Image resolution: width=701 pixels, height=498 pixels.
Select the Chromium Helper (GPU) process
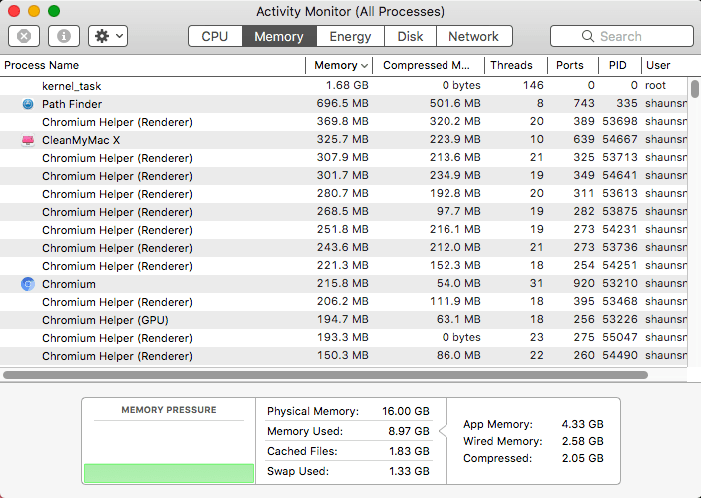tap(343, 320)
